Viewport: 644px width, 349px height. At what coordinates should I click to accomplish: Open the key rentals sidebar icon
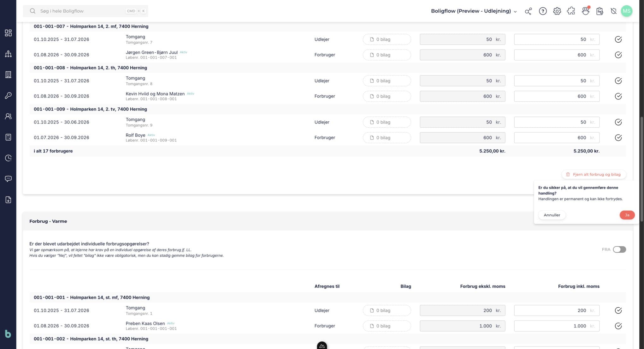point(8,95)
